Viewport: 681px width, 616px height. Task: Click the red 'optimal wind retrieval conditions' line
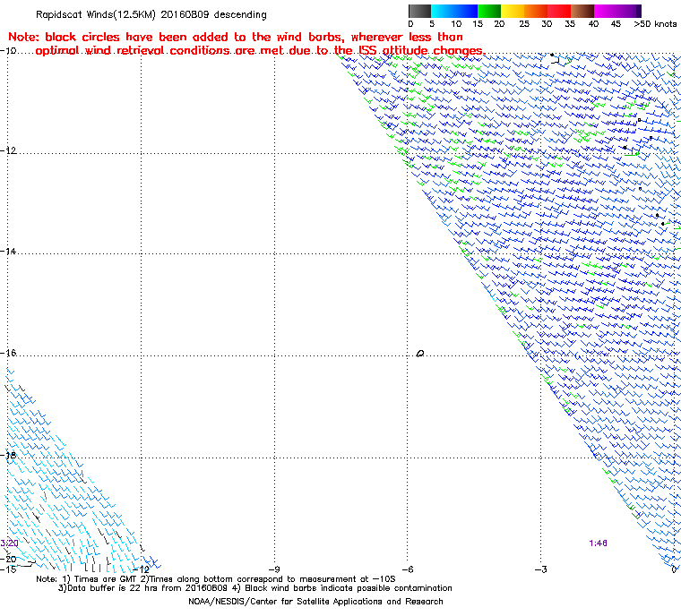click(x=260, y=51)
